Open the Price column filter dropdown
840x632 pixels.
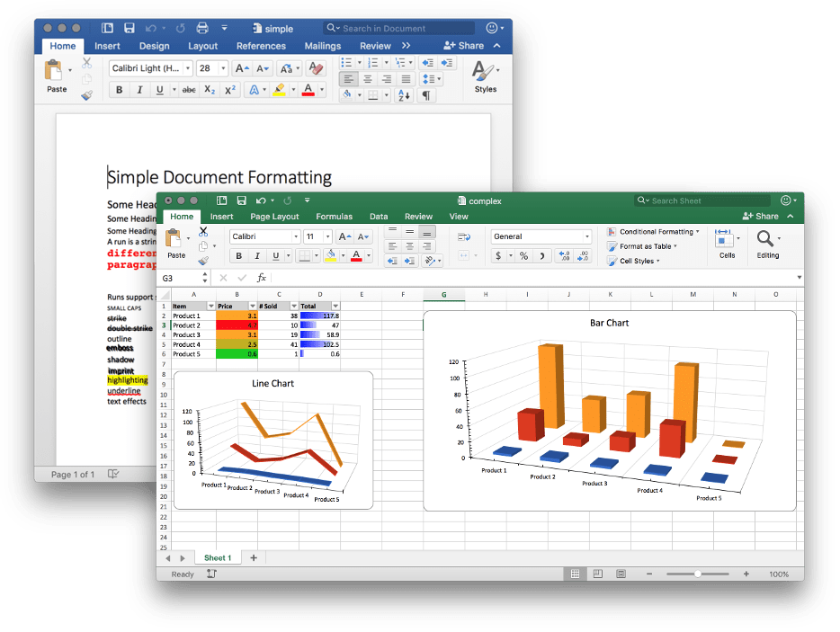252,307
